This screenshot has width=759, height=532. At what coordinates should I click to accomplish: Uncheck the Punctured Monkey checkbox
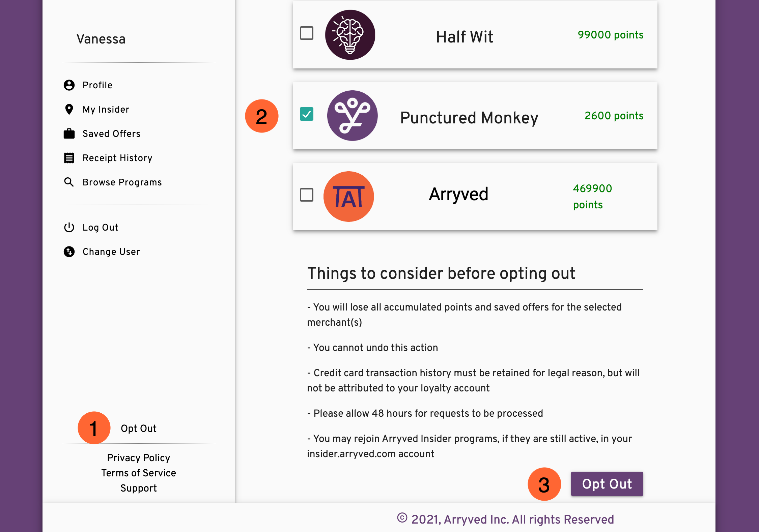[307, 114]
